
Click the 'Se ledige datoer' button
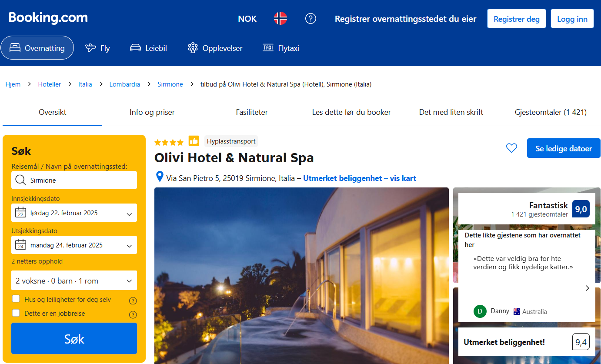pos(563,148)
